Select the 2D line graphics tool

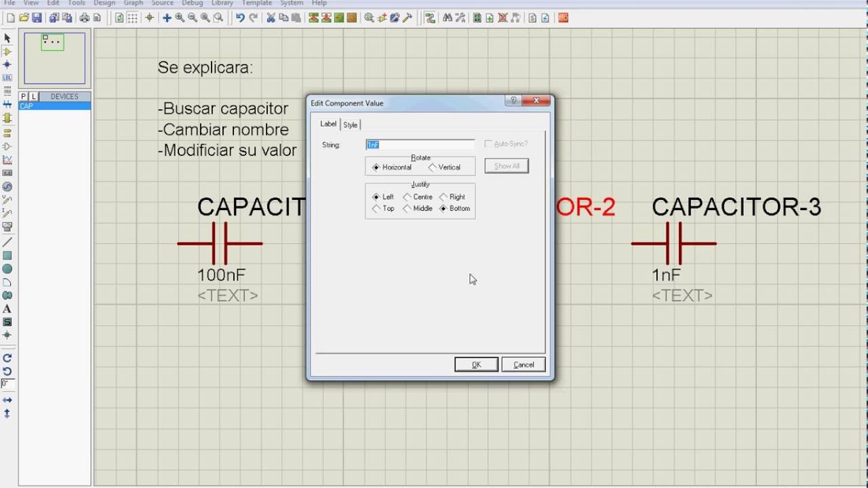(x=7, y=242)
